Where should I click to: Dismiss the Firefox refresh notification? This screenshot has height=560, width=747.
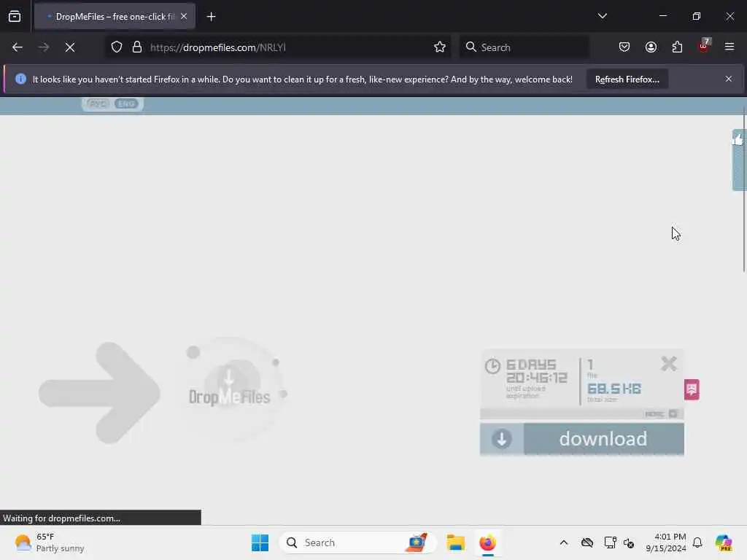click(x=729, y=79)
